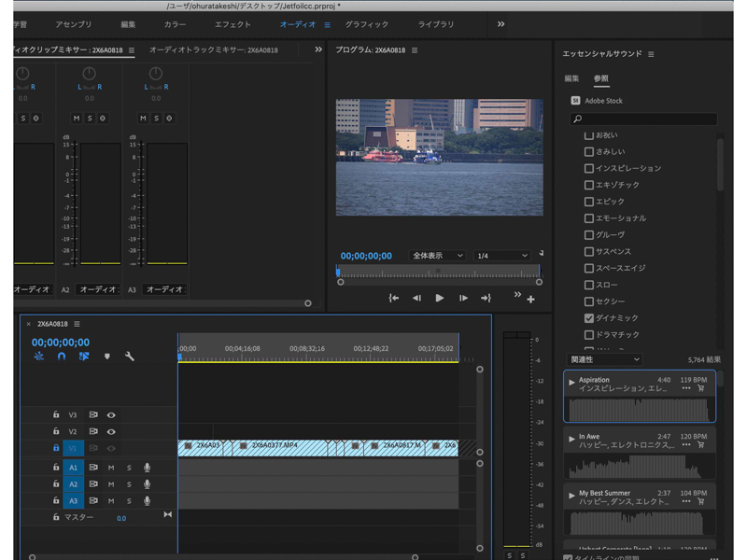Select the 編集 tab in Essential Sound
This screenshot has width=747, height=560.
(571, 78)
